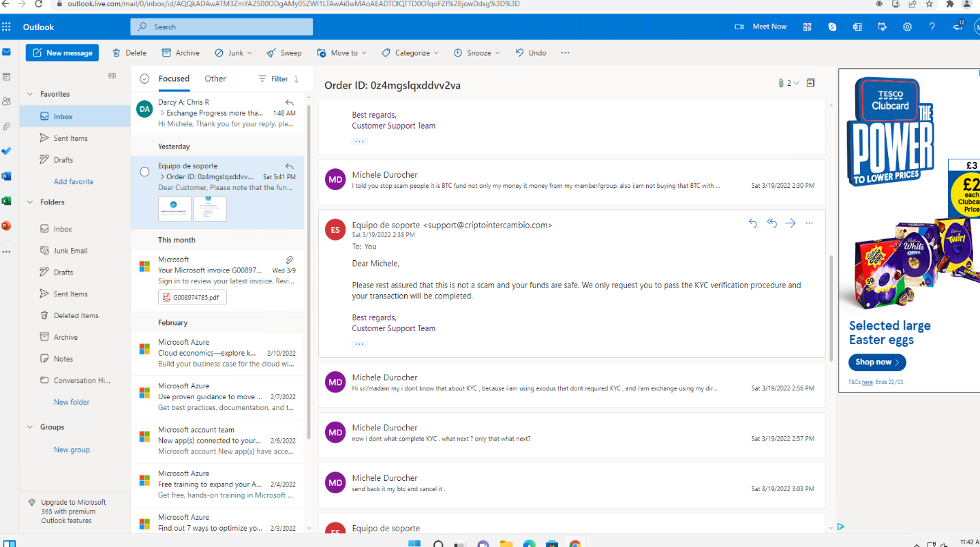Select all messages circle checkbox
Image resolution: width=980 pixels, height=547 pixels.
144,79
